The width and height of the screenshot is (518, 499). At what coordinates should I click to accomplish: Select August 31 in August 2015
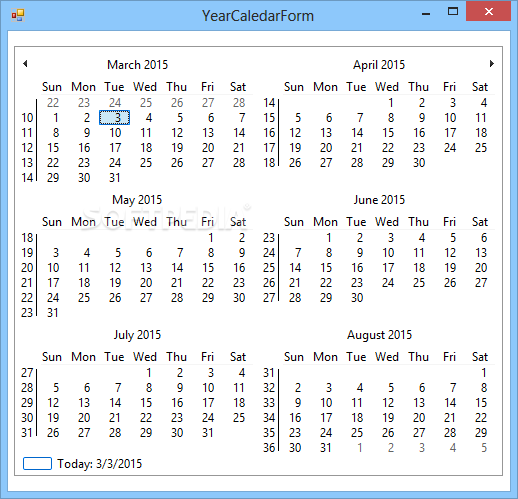click(326, 448)
